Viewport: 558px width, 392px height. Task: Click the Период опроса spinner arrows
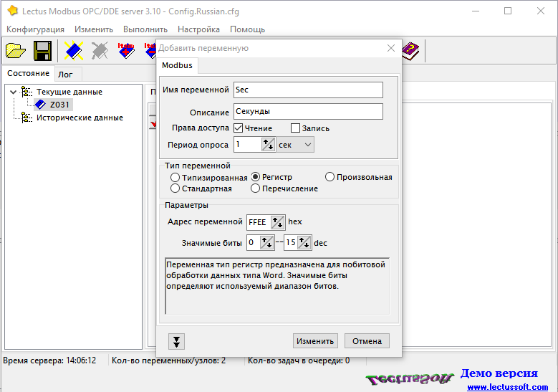tap(268, 145)
